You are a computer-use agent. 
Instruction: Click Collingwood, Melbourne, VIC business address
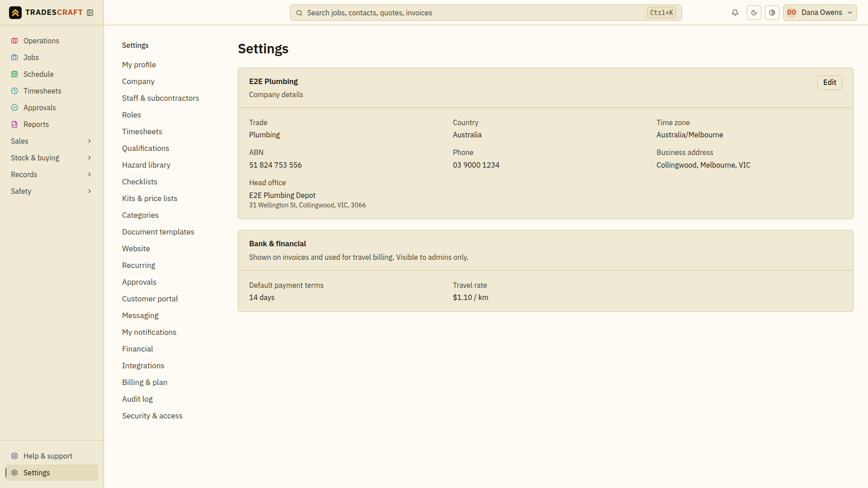click(703, 165)
